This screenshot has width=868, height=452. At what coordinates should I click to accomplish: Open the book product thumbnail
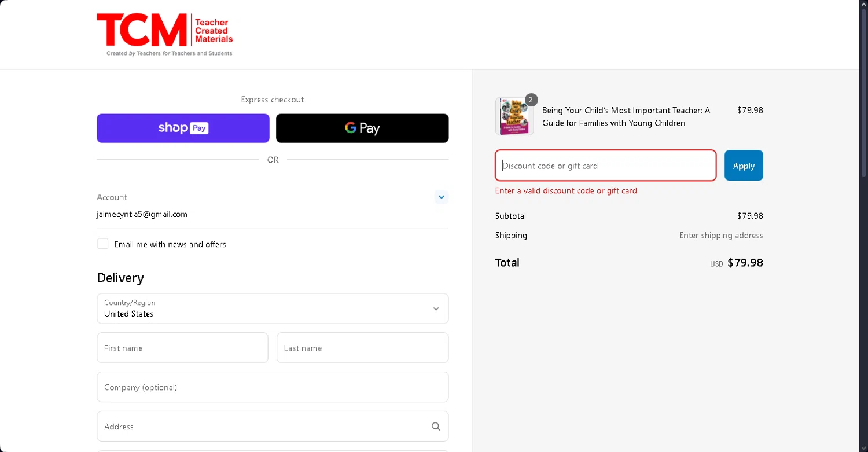tap(514, 116)
